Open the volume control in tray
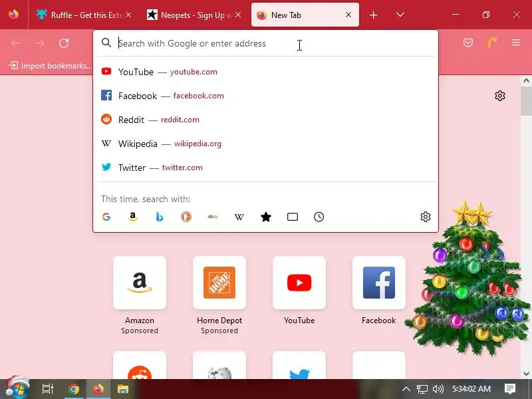The height and width of the screenshot is (399, 532). [x=438, y=389]
